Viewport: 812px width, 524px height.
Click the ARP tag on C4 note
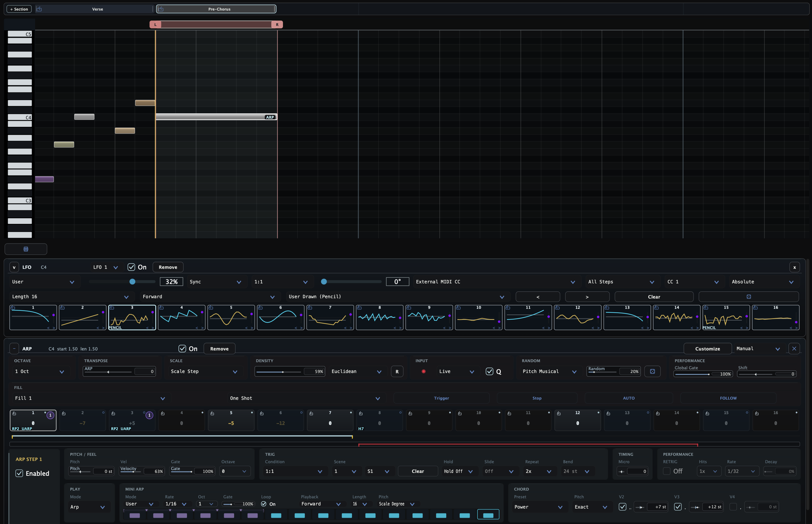click(x=270, y=117)
